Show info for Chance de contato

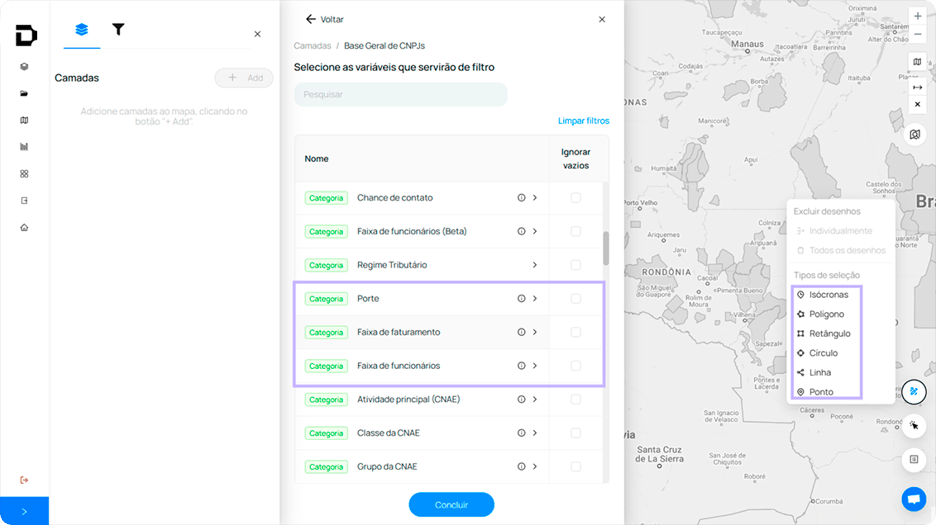click(x=521, y=198)
